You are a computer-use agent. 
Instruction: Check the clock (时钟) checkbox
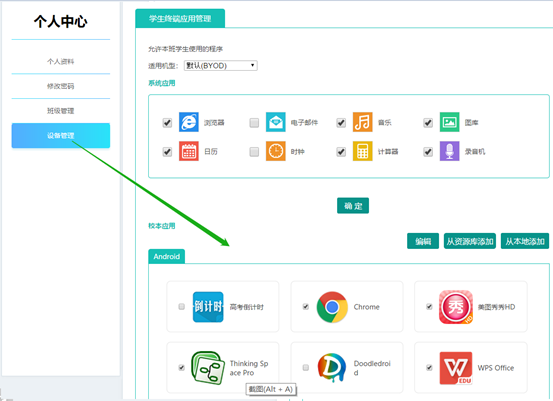[254, 152]
